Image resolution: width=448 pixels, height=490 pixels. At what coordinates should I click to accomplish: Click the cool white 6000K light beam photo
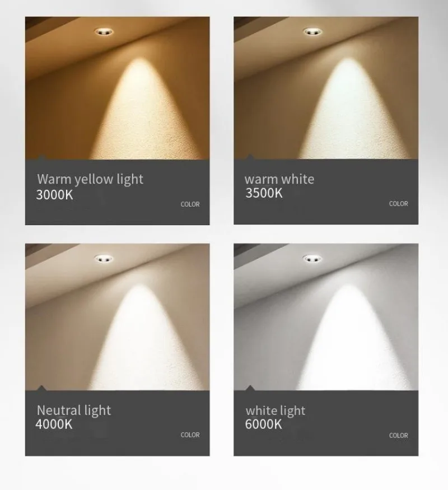coord(326,317)
